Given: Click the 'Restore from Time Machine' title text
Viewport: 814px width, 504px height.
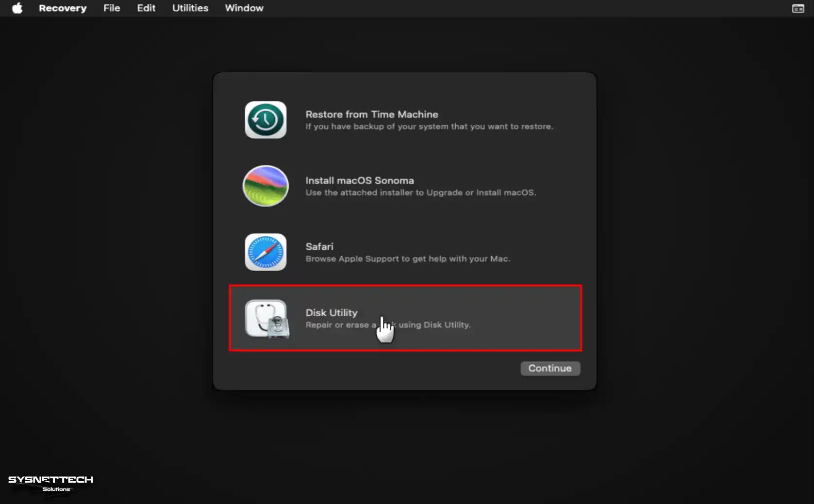Looking at the screenshot, I should click(371, 114).
